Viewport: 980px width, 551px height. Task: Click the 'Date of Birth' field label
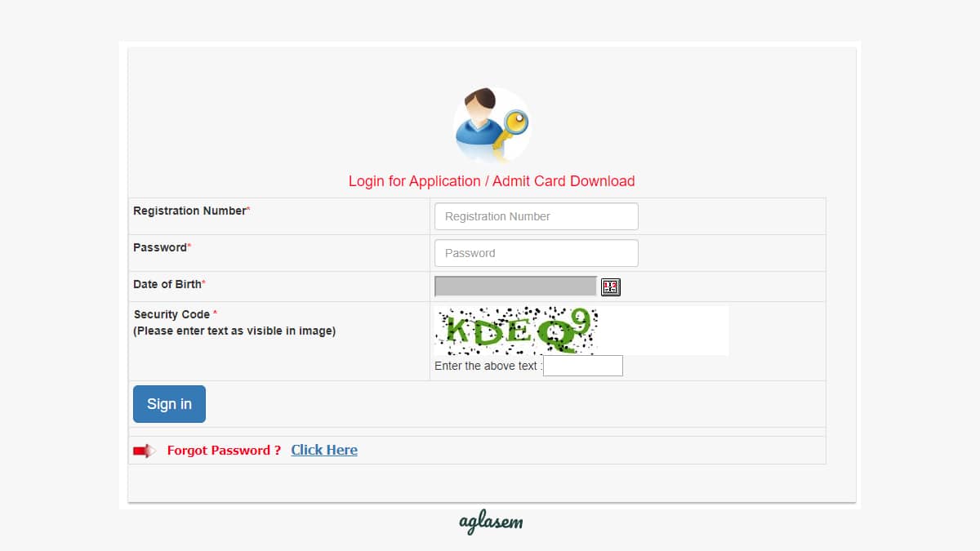[x=167, y=284]
